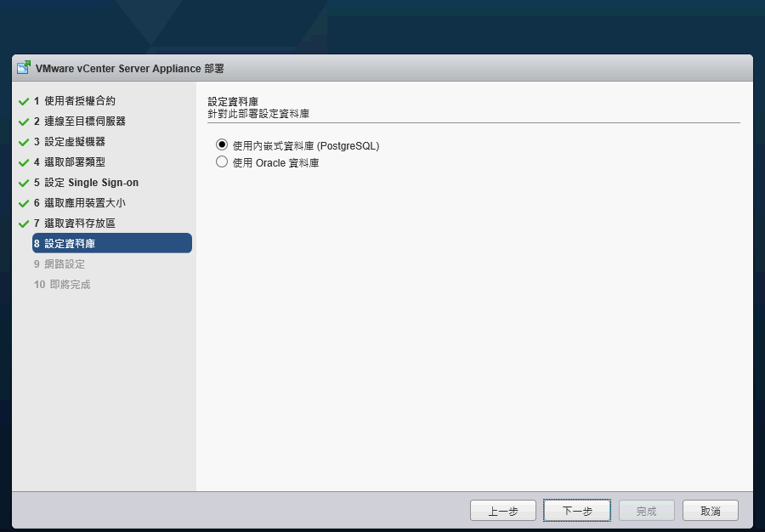
Task: Go to step 5 設定 Single Sign-on
Action: click(87, 183)
